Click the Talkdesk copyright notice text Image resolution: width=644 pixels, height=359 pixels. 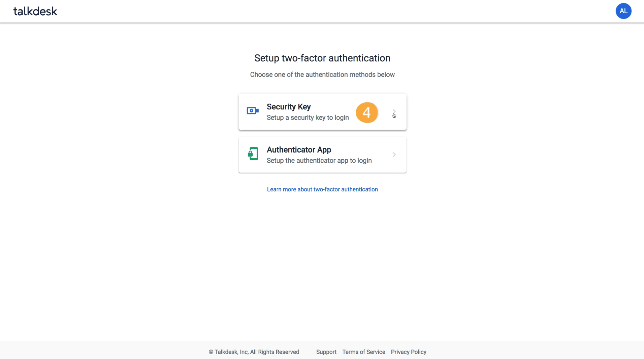pos(254,352)
